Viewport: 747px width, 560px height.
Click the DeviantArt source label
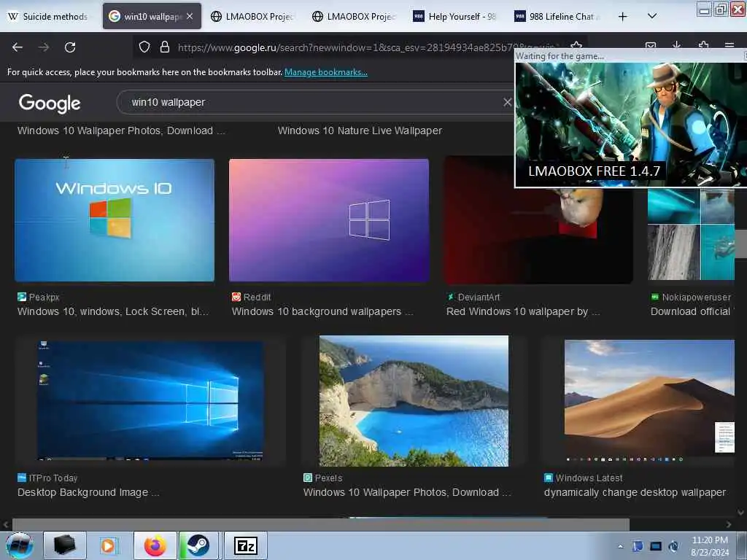[479, 297]
